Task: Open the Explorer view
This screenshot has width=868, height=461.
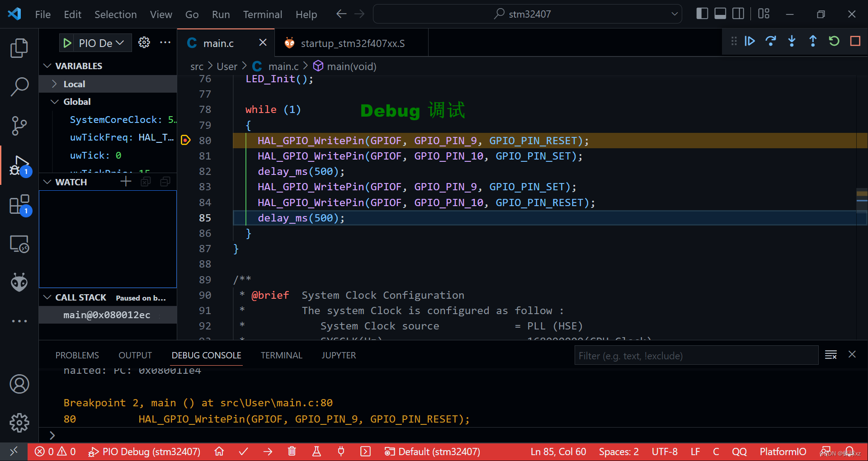Action: coord(19,48)
